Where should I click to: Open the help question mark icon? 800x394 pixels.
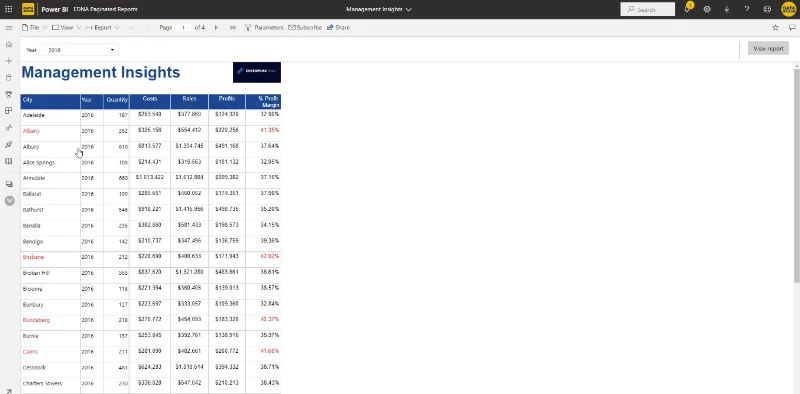pos(746,9)
